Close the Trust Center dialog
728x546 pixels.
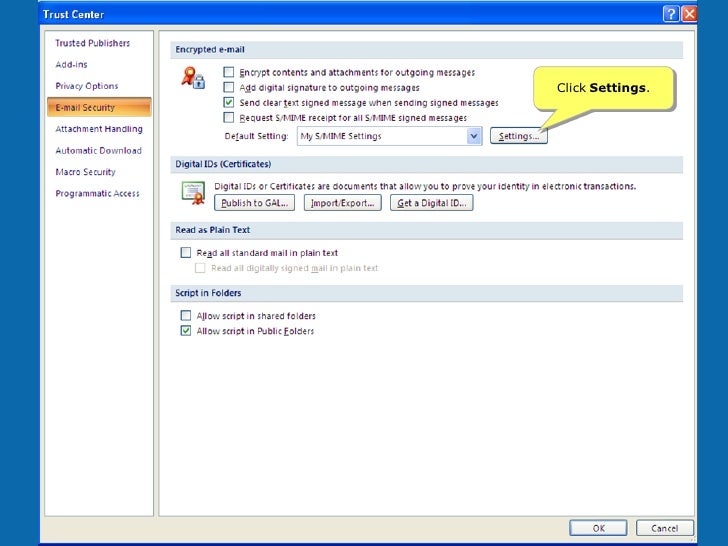coord(689,14)
